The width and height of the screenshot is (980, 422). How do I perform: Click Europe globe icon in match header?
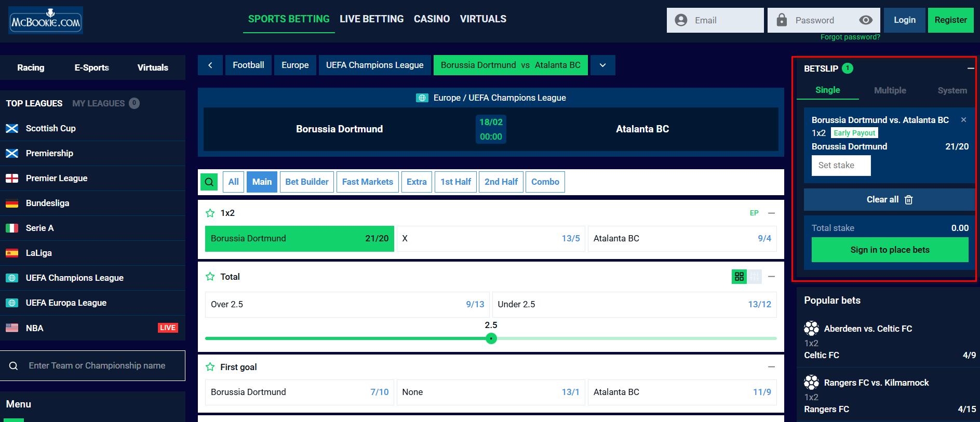point(422,98)
